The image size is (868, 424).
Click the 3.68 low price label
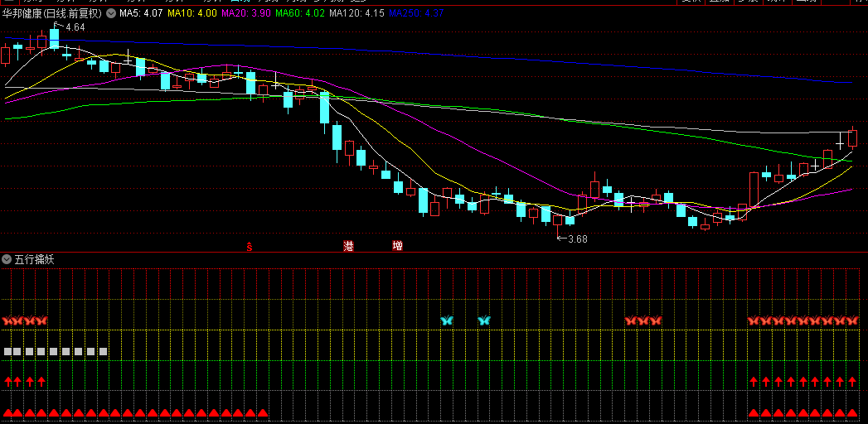coord(577,239)
